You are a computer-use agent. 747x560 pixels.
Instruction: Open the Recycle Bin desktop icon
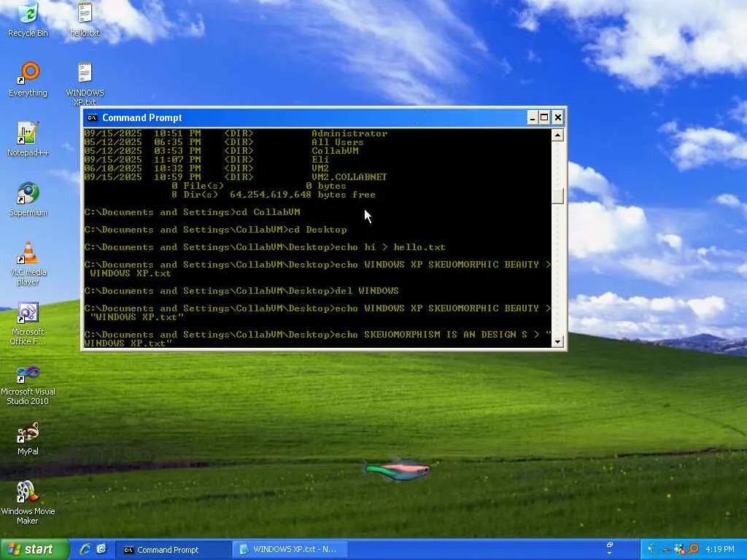pos(28,20)
